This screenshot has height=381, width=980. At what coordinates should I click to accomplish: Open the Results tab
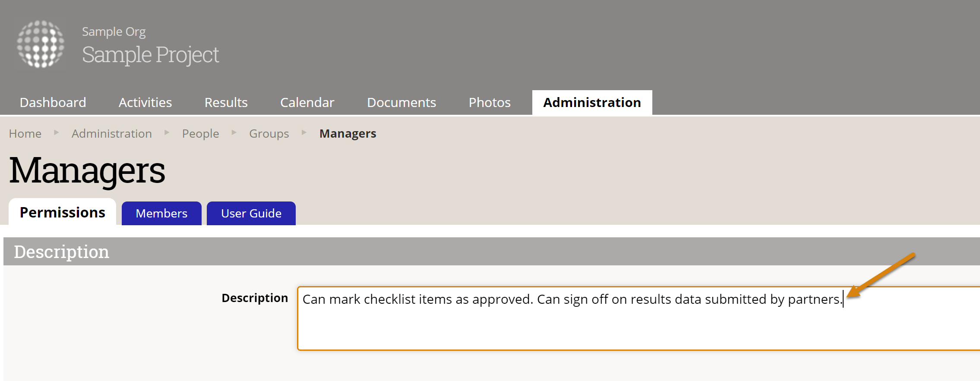click(x=226, y=103)
